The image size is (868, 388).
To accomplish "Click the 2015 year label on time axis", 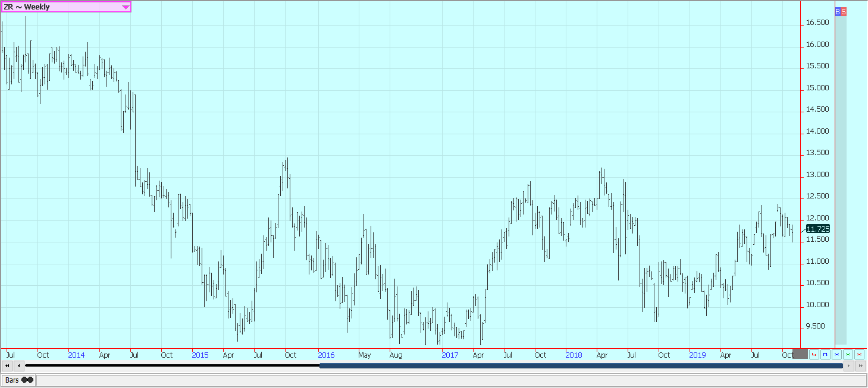I will tap(200, 355).
